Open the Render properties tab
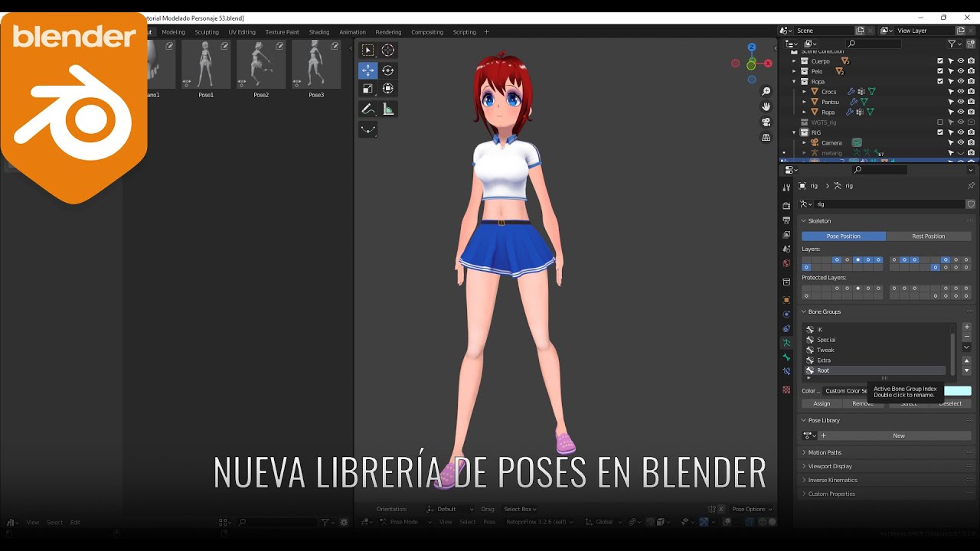Viewport: 980px width, 551px height. [786, 206]
